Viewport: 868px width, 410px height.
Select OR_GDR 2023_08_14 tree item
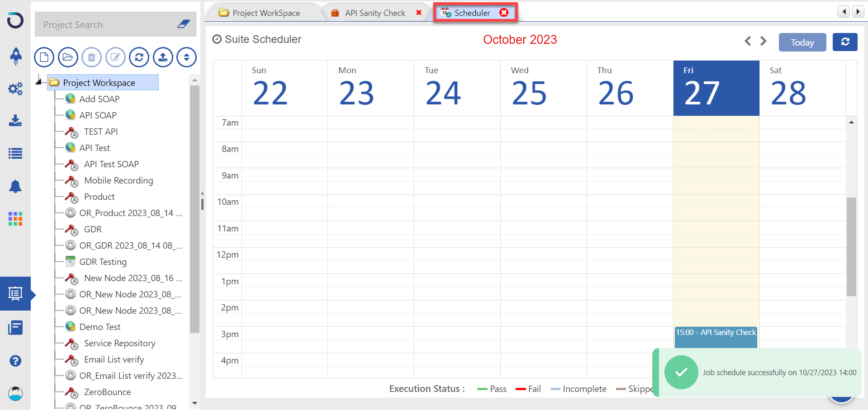click(x=130, y=245)
